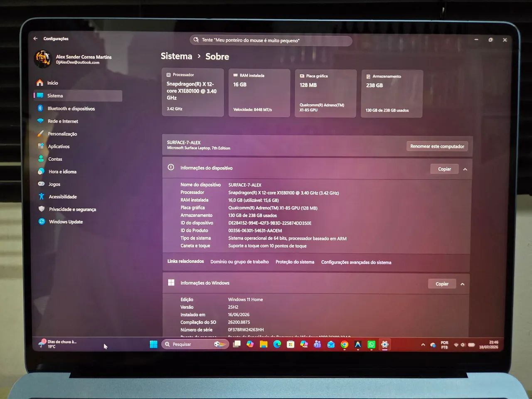
Task: Collapse the Informações do dispositivo section
Action: coord(465,169)
